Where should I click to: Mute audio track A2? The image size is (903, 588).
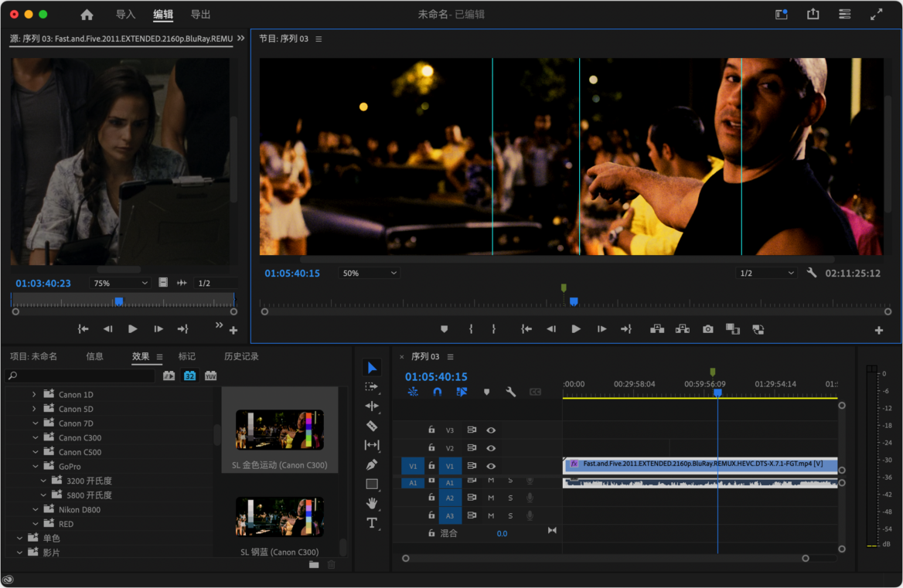[x=491, y=498]
